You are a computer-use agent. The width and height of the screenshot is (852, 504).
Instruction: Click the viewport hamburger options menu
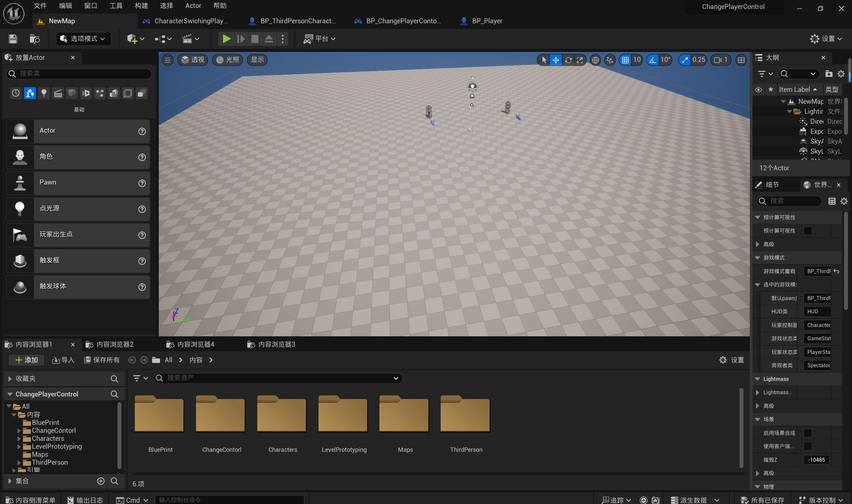point(167,60)
